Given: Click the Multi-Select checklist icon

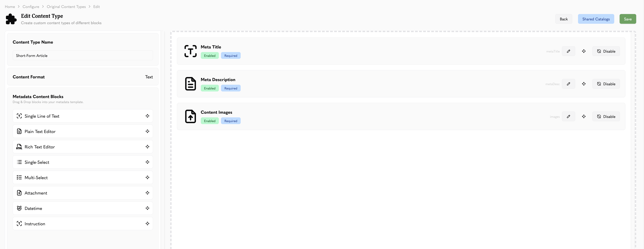Looking at the screenshot, I should (x=19, y=177).
